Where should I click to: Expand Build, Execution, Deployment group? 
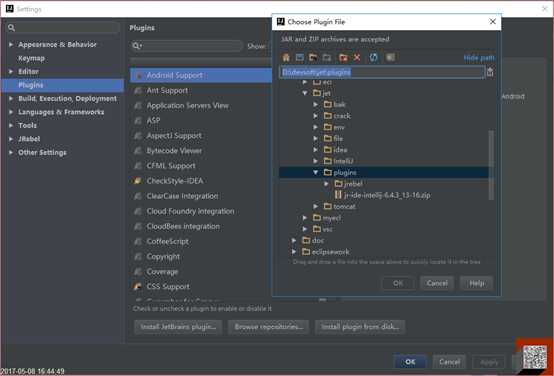11,99
